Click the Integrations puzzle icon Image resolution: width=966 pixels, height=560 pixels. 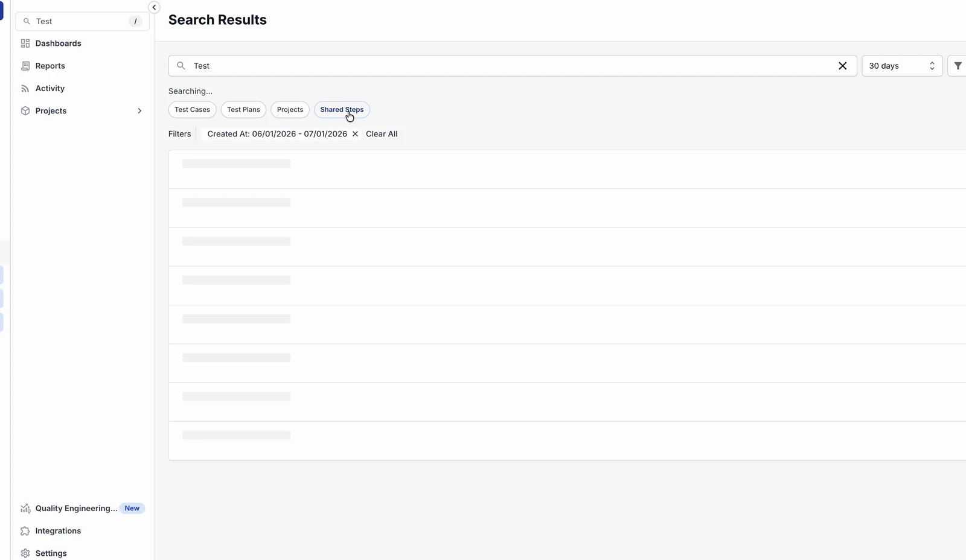point(25,531)
